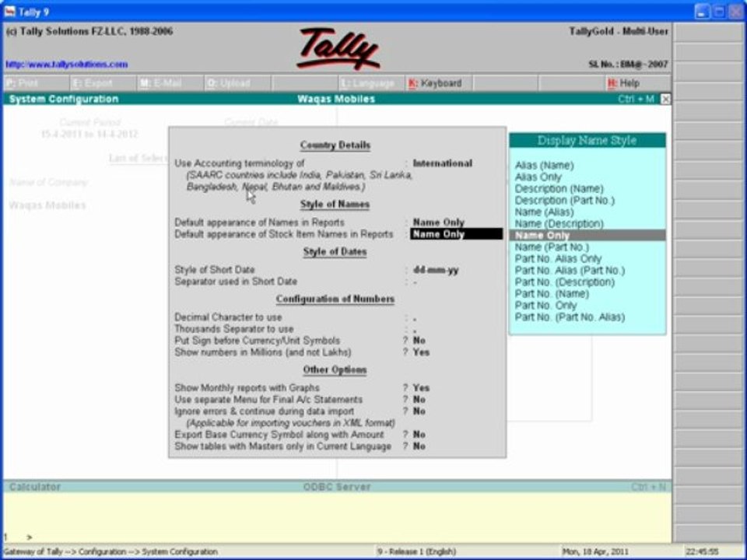Screen dimensions: 747x560
Task: Choose Part No. Alias (Part No.) option
Action: [x=570, y=270]
